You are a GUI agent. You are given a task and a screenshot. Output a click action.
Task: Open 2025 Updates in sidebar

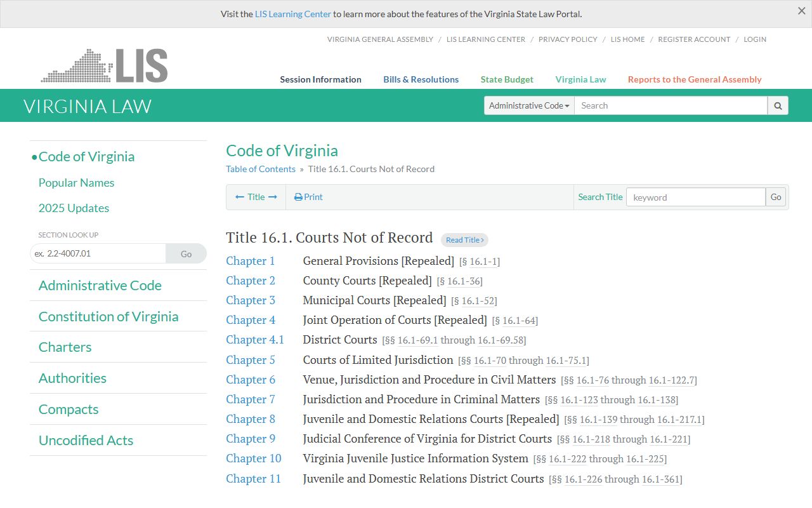point(74,208)
